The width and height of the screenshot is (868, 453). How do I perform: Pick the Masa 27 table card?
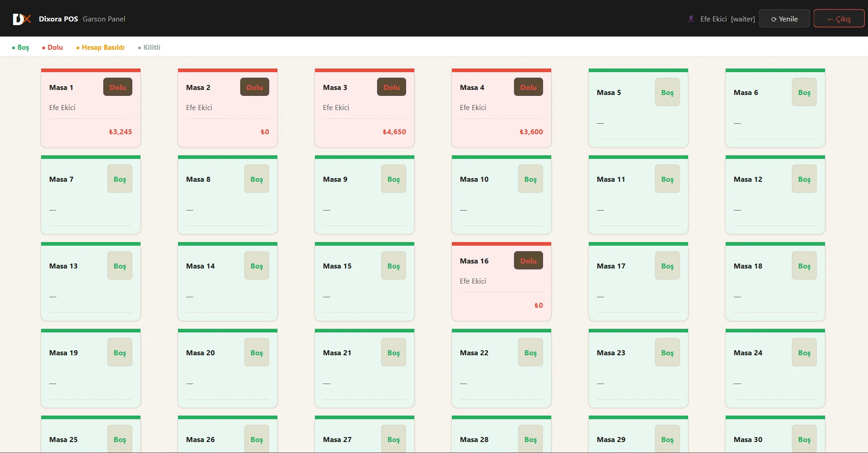tap(365, 434)
